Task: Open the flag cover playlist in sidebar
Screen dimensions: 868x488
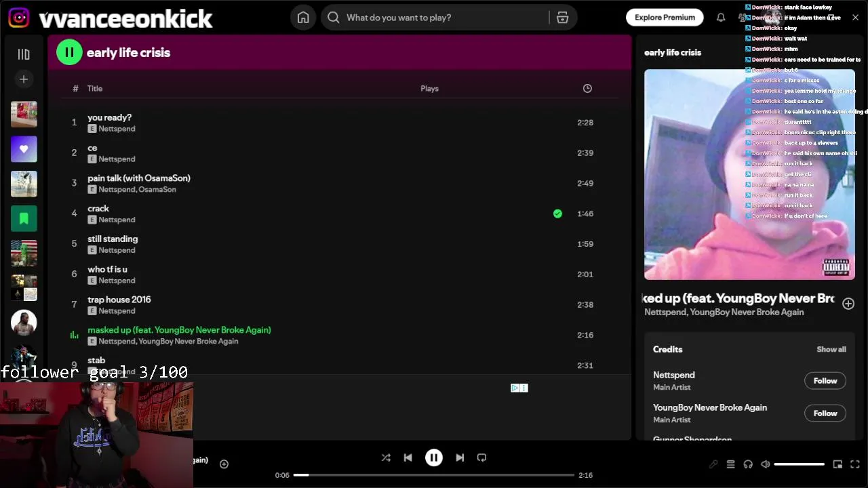Action: (24, 253)
